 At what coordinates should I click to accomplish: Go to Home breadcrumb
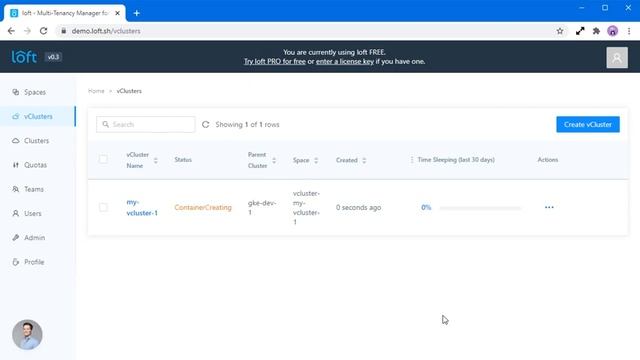[96, 91]
